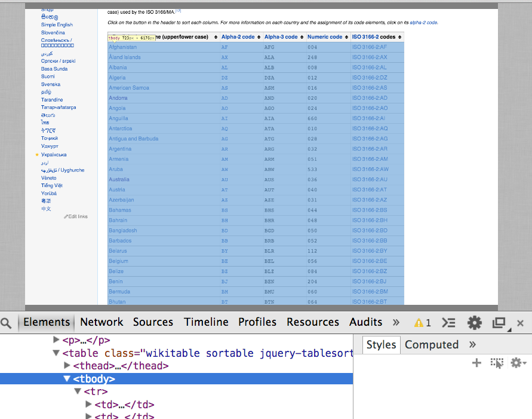532x419 pixels.
Task: Open the Alpha-3 code header link
Action: click(x=281, y=36)
